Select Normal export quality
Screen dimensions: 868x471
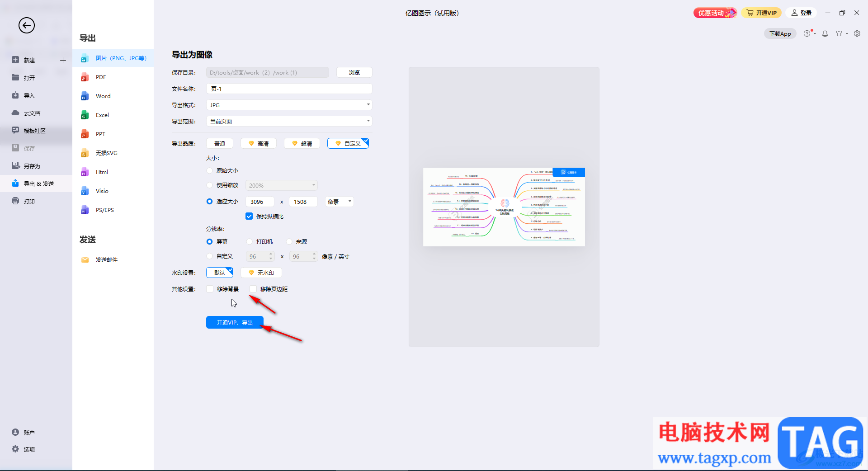coord(220,143)
